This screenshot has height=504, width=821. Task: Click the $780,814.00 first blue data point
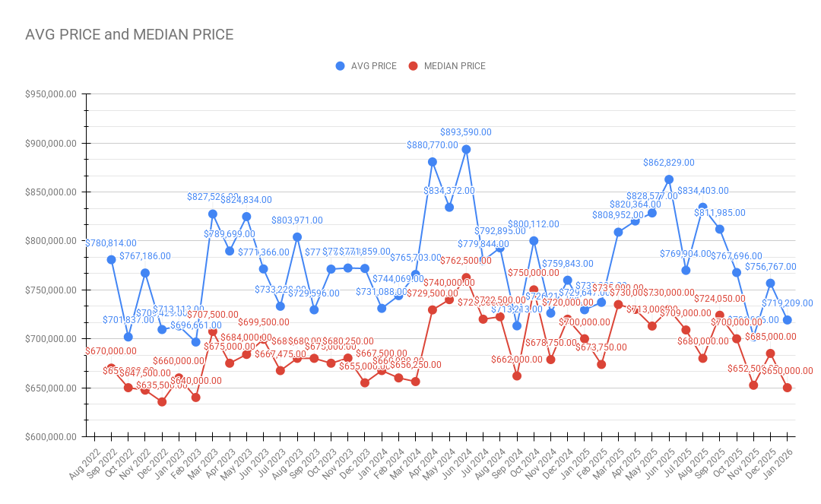[x=112, y=259]
